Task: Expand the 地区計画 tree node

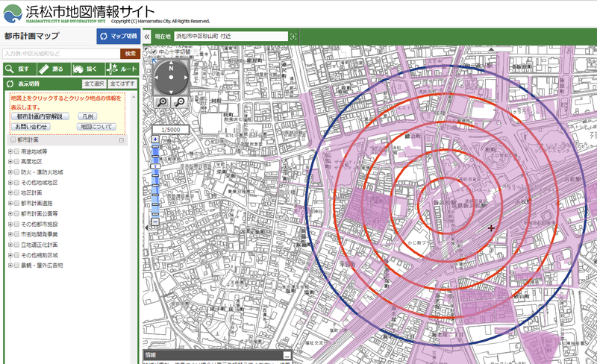Action: [10, 192]
